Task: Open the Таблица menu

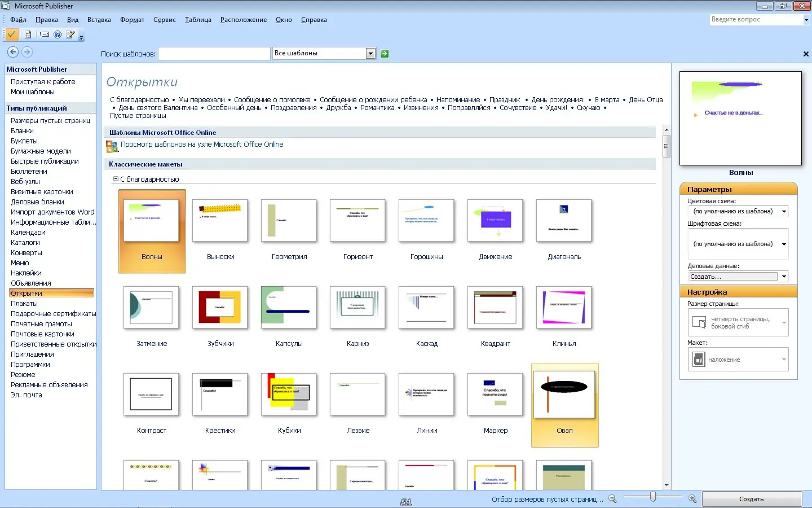Action: click(198, 20)
